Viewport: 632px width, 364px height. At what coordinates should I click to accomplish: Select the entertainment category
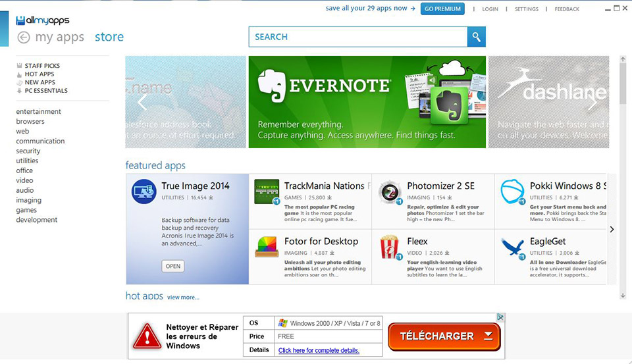click(x=39, y=112)
